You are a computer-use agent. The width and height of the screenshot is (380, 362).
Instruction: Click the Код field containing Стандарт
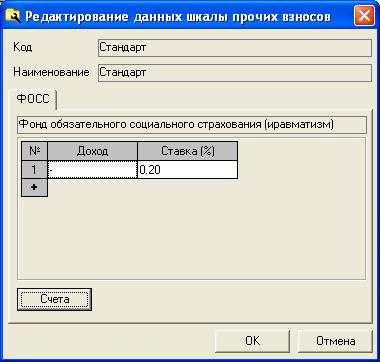pyautogui.click(x=235, y=48)
